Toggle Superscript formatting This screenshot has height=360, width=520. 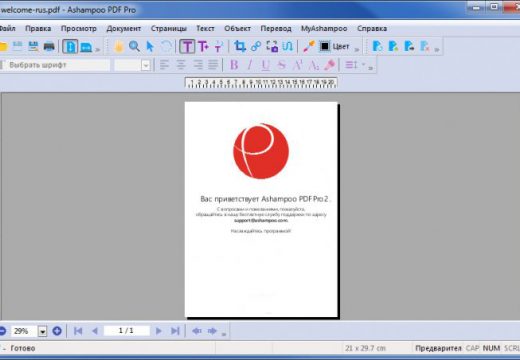click(297, 65)
